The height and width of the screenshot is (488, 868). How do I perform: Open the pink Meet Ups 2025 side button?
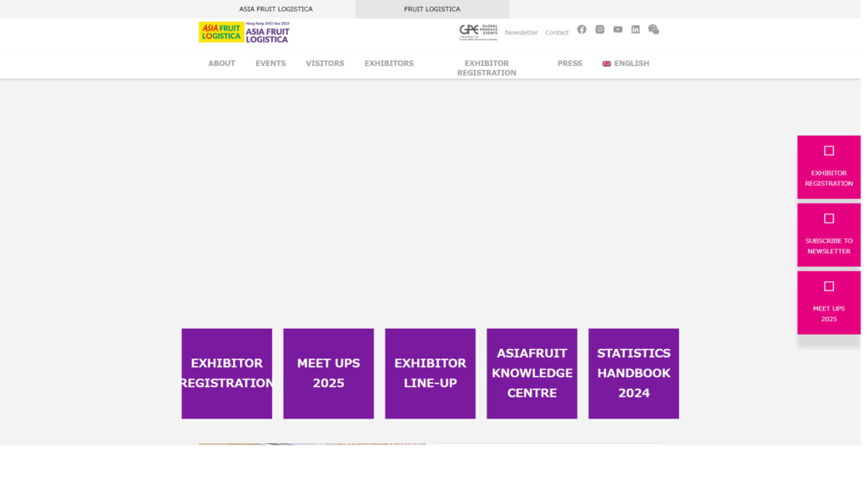point(829,302)
